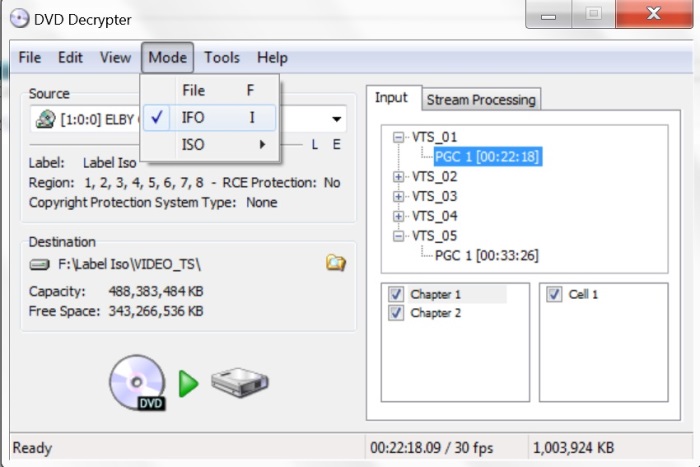The width and height of the screenshot is (700, 467).
Task: Select PGC 1 [00:22:18] under VTS_01
Action: point(487,157)
